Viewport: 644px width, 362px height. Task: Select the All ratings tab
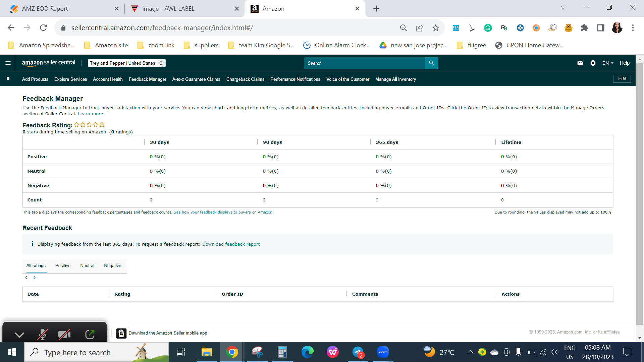click(x=36, y=265)
